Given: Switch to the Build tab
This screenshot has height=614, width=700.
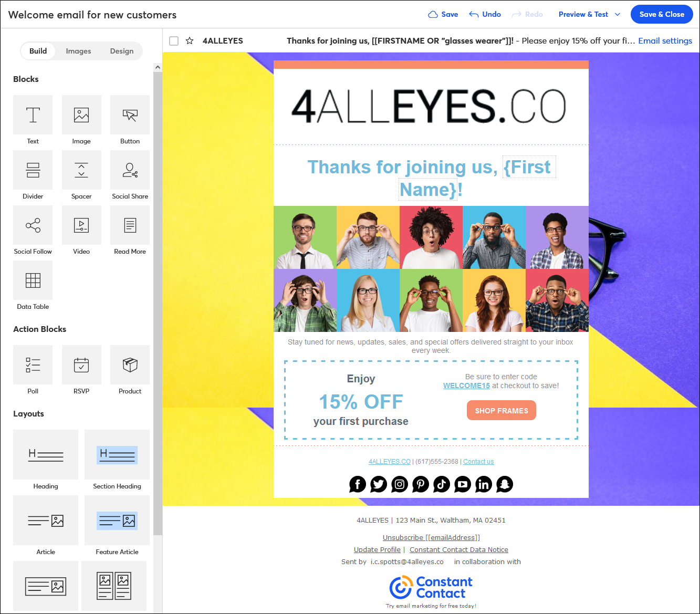Looking at the screenshot, I should point(38,51).
